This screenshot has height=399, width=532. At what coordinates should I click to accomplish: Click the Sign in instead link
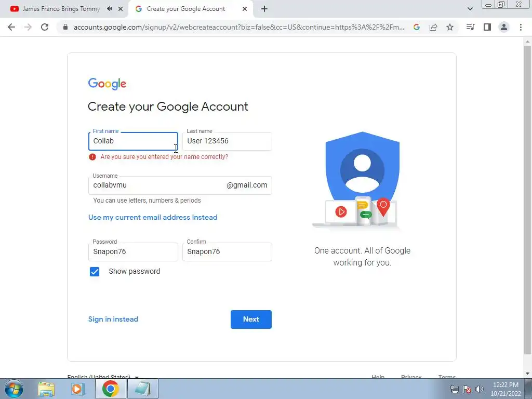113,320
